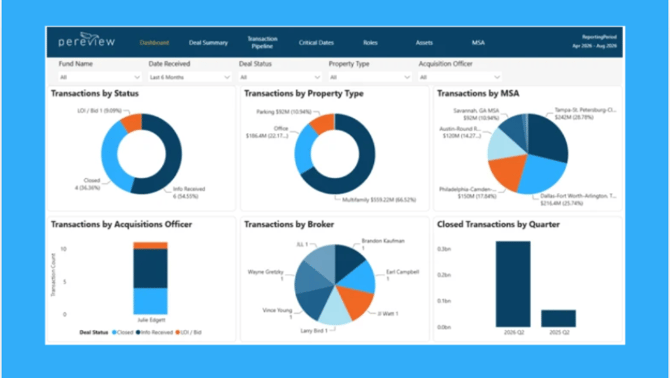
Task: Open the Date Received dropdown
Action: [x=190, y=77]
